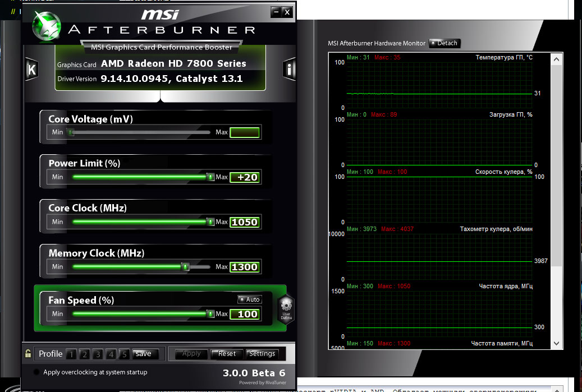Click the MSI Afterburner jet logo
Screen dimensions: 582x392
click(x=47, y=26)
